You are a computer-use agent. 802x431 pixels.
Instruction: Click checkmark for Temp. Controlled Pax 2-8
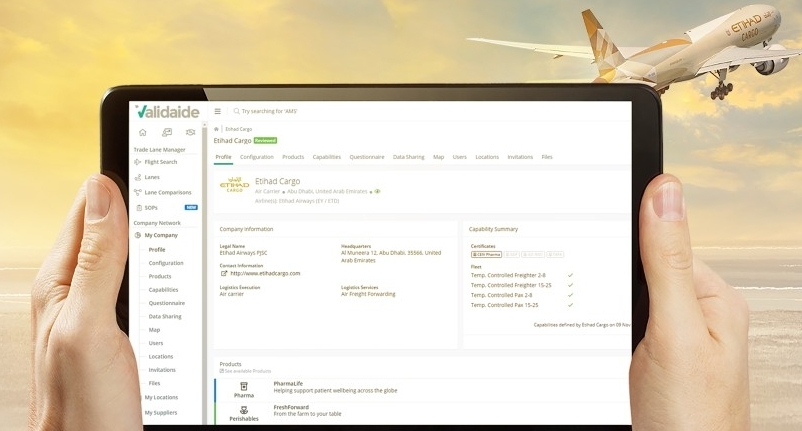pyautogui.click(x=570, y=295)
